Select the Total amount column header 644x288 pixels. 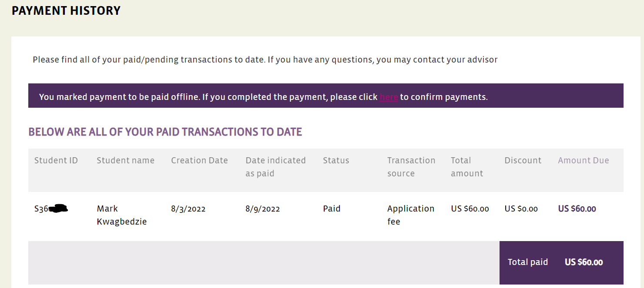(x=467, y=167)
